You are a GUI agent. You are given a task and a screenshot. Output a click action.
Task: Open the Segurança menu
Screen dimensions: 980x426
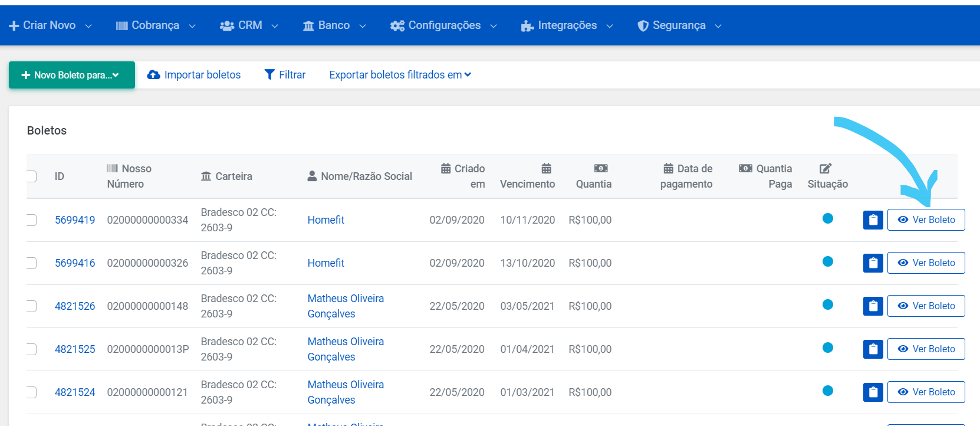pyautogui.click(x=680, y=25)
